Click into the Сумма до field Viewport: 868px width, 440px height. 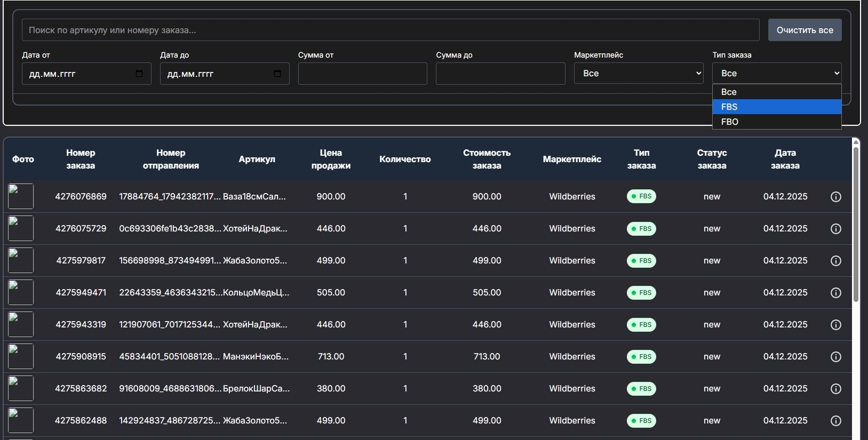[500, 74]
